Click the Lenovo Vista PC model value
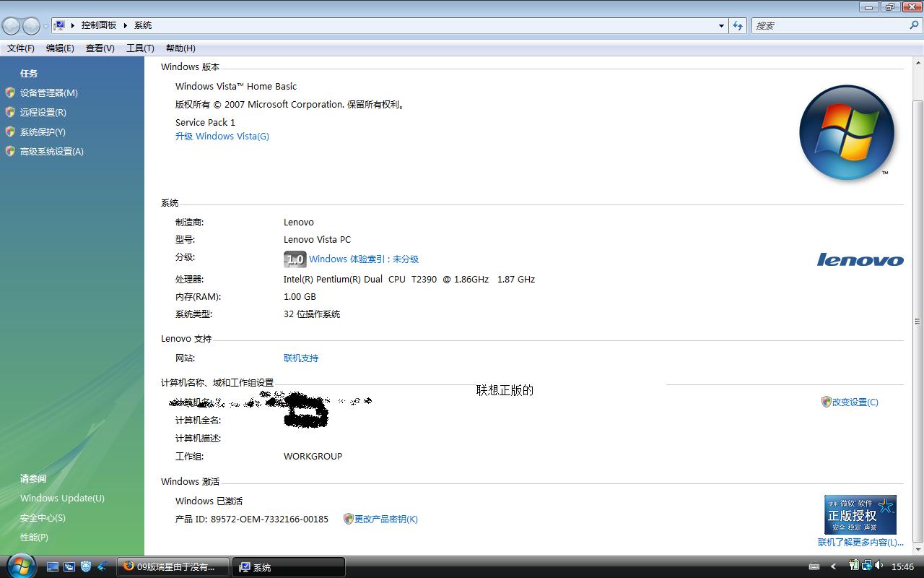924x578 pixels. (318, 239)
